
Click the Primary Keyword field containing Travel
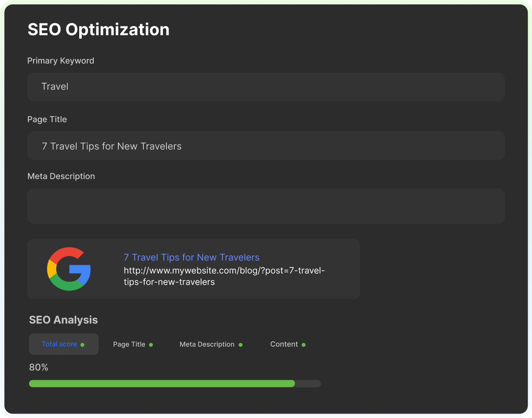[266, 87]
